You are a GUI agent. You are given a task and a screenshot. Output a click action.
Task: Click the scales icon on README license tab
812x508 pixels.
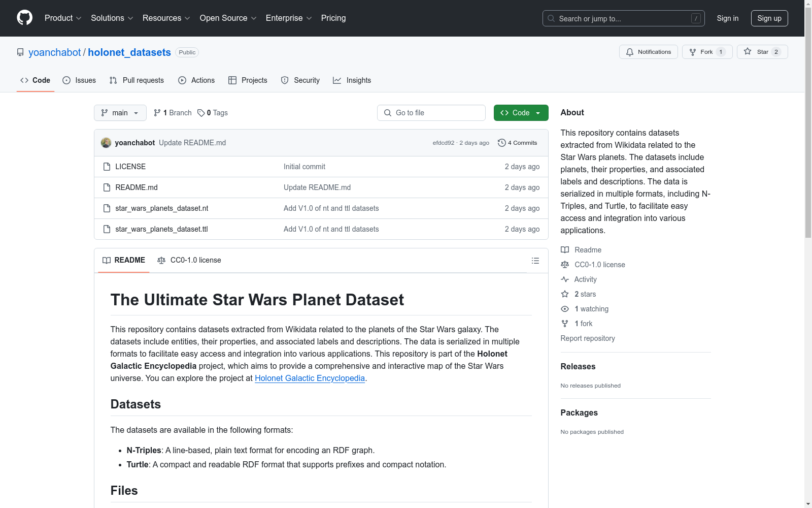(x=161, y=260)
